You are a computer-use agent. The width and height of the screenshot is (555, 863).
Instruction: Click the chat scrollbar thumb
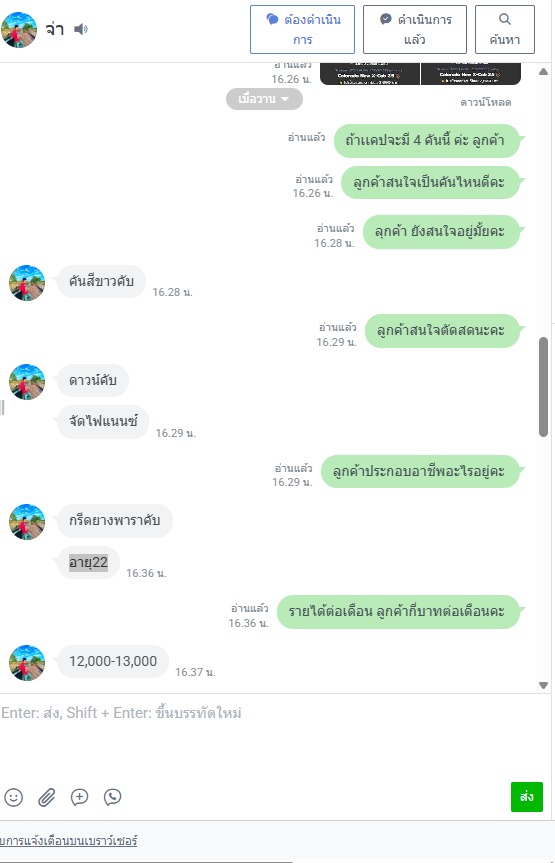[x=543, y=387]
